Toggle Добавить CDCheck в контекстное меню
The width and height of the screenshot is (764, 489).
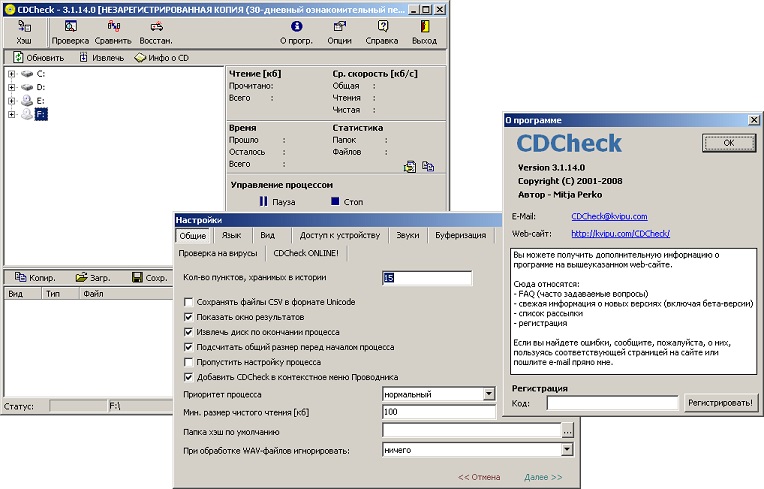tap(188, 377)
